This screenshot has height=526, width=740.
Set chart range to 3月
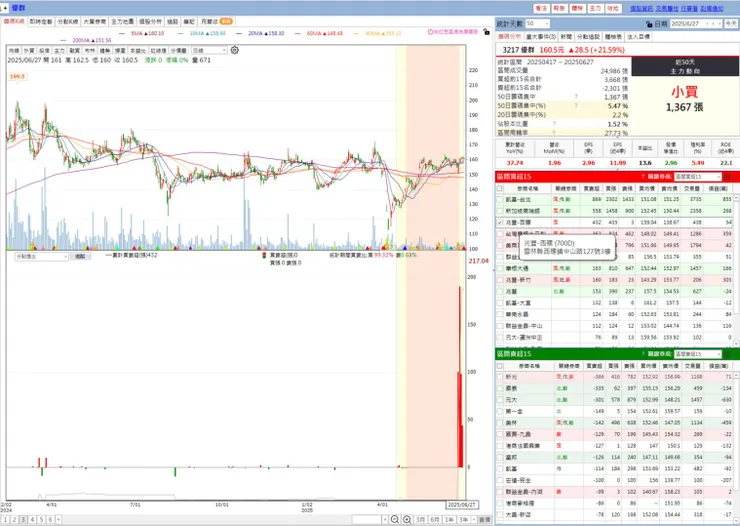420,519
